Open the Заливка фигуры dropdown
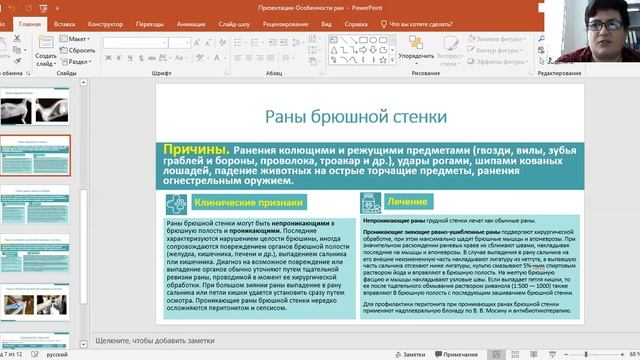 [x=497, y=39]
